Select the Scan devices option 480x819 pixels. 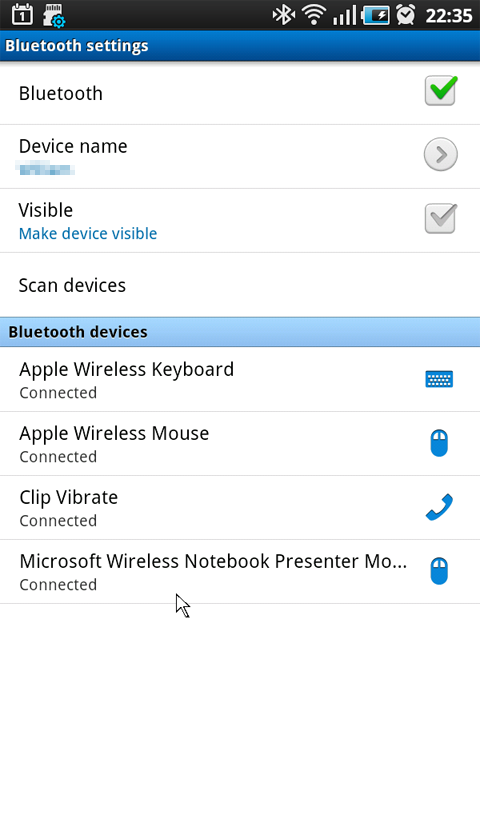click(x=240, y=285)
